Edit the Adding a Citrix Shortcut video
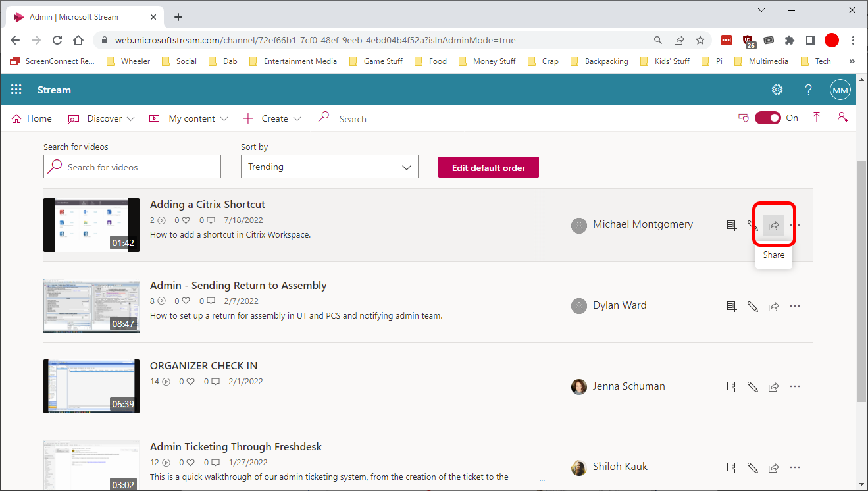The image size is (868, 491). [753, 225]
